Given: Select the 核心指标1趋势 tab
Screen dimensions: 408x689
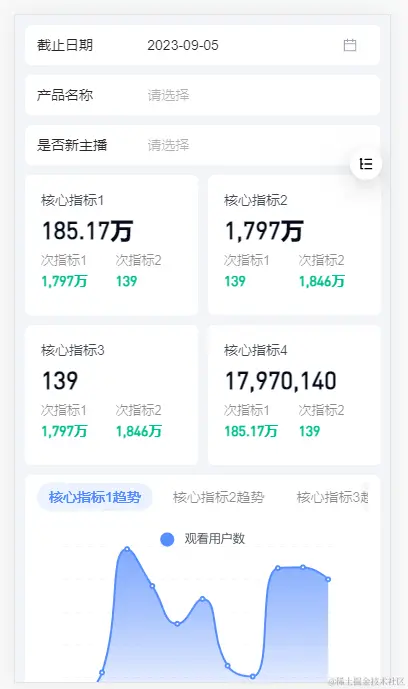Looking at the screenshot, I should tap(95, 497).
